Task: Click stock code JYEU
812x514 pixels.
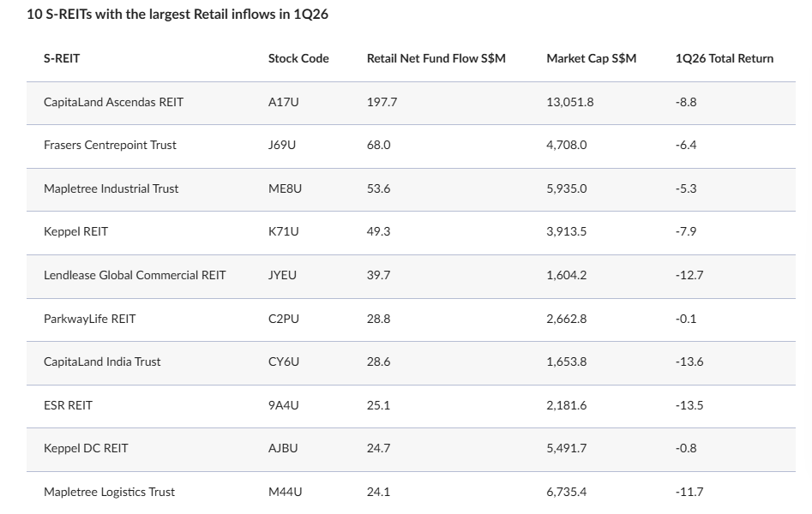Action: [x=282, y=275]
